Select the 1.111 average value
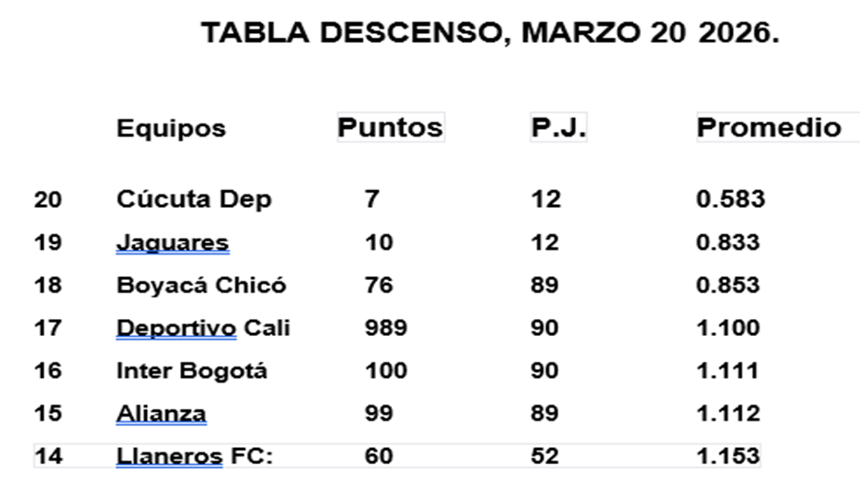The width and height of the screenshot is (860, 504). (x=727, y=371)
